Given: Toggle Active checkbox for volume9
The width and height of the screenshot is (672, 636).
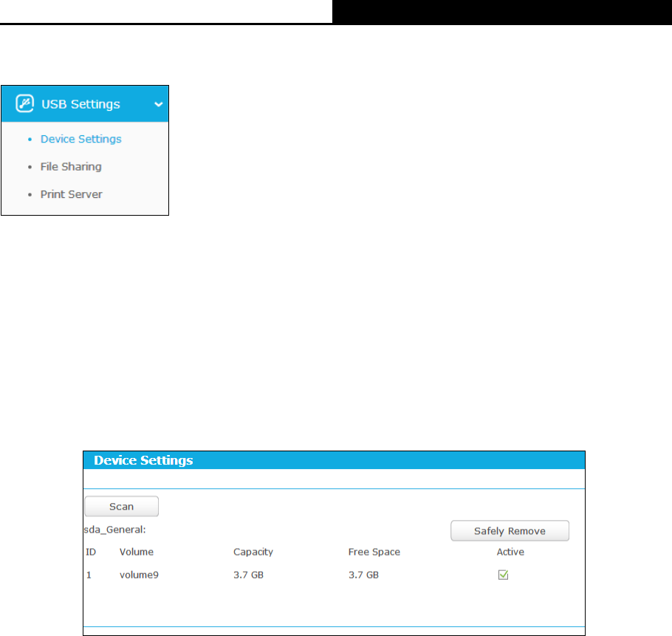Looking at the screenshot, I should (x=503, y=575).
